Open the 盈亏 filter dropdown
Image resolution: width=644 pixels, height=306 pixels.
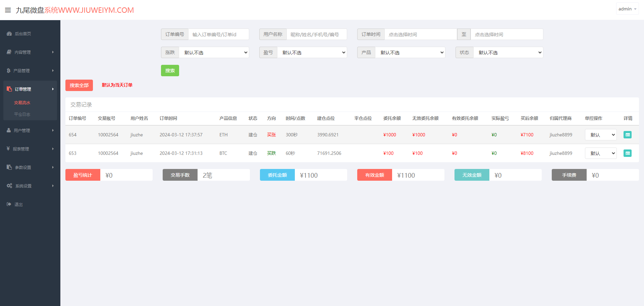point(312,52)
